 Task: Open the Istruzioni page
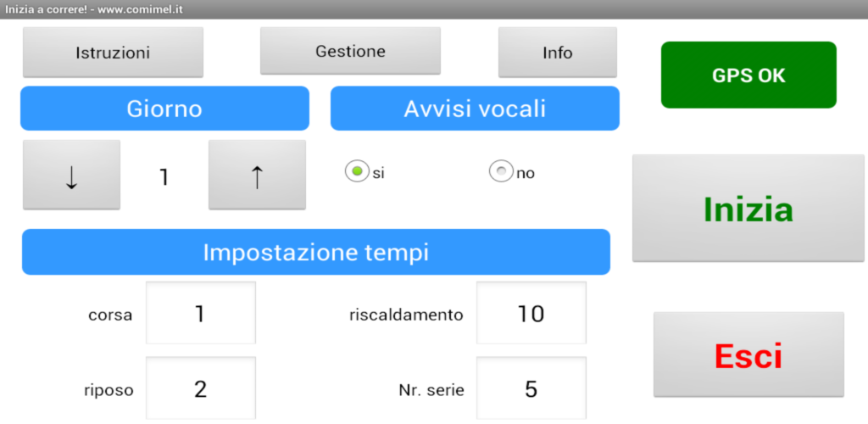coord(113,53)
